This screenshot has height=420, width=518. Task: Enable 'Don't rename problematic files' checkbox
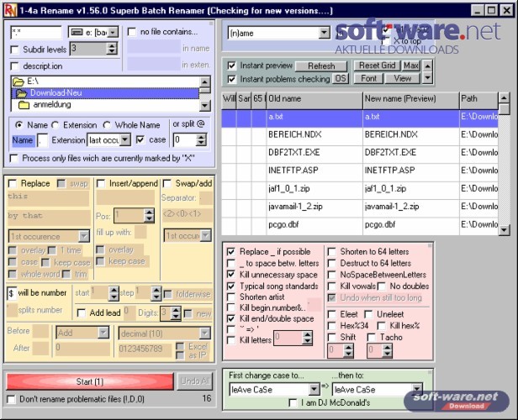11,400
